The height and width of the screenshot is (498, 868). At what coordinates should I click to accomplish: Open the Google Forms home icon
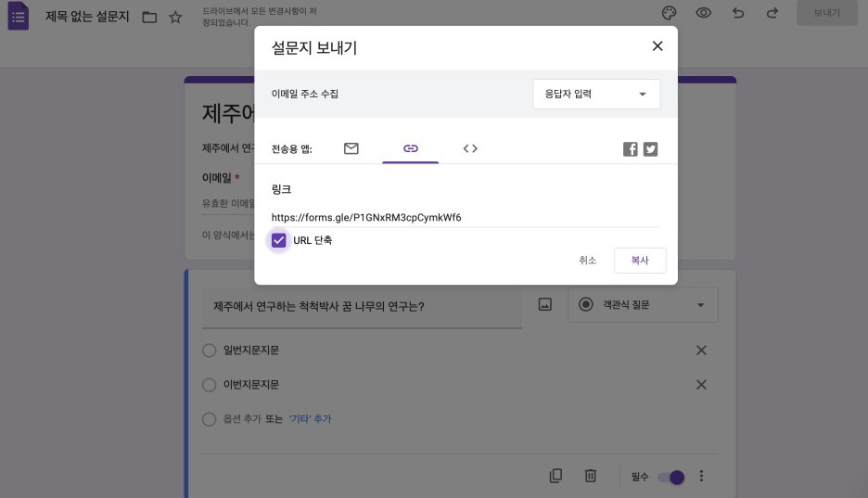tap(18, 16)
